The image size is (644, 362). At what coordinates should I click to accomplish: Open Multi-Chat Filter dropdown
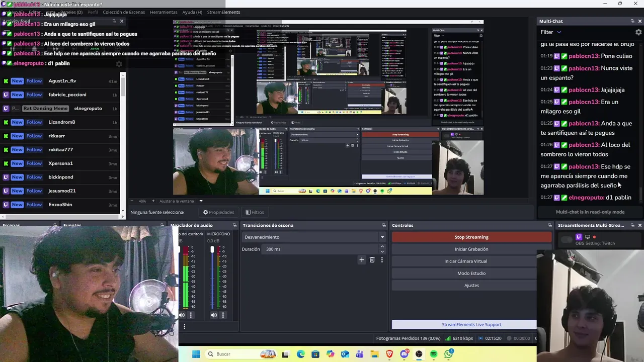click(x=551, y=32)
